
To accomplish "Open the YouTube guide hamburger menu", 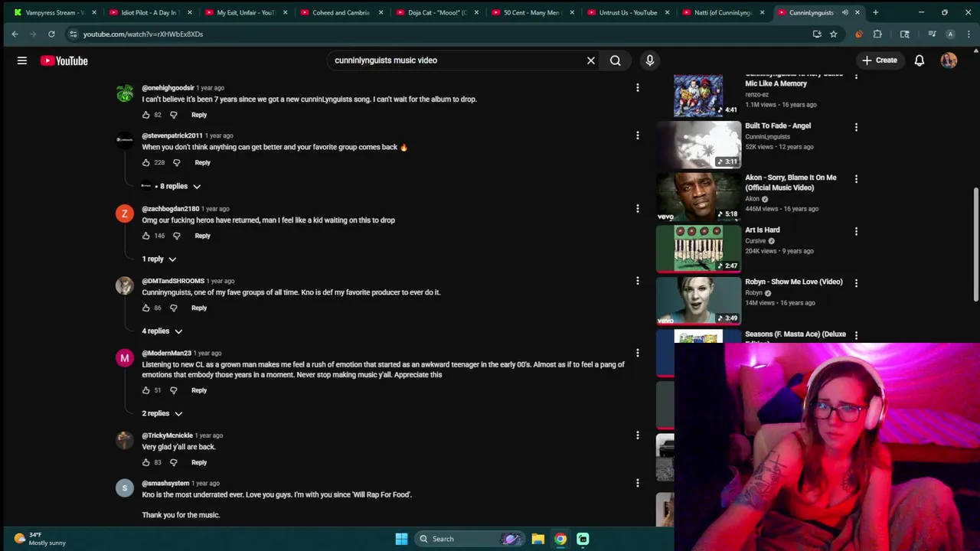I will click(x=22, y=60).
